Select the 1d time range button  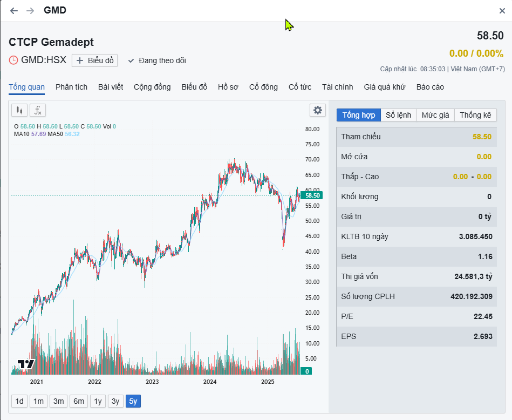pyautogui.click(x=19, y=401)
